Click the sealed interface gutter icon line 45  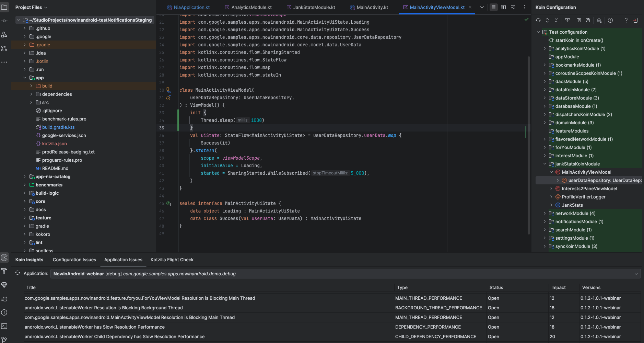tap(168, 203)
